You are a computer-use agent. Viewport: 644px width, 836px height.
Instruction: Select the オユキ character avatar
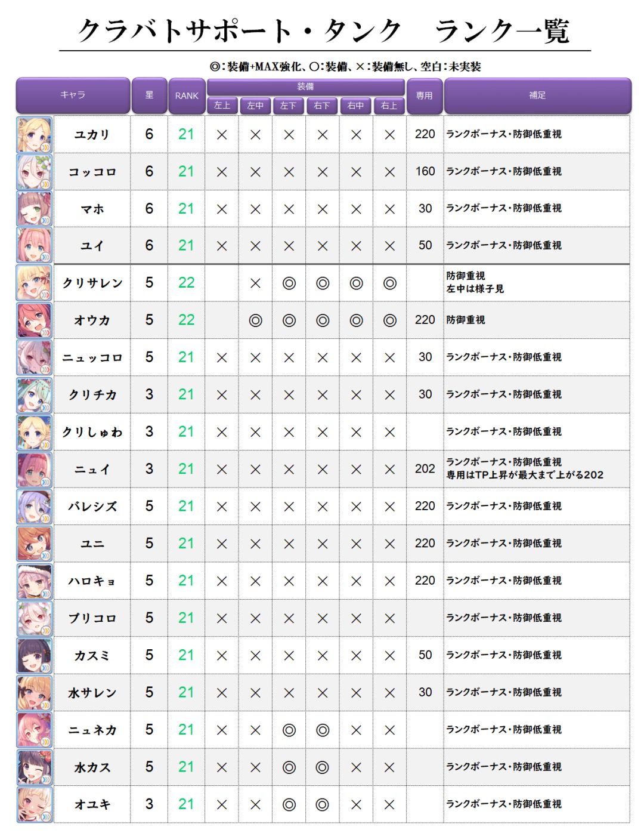pos(35,804)
